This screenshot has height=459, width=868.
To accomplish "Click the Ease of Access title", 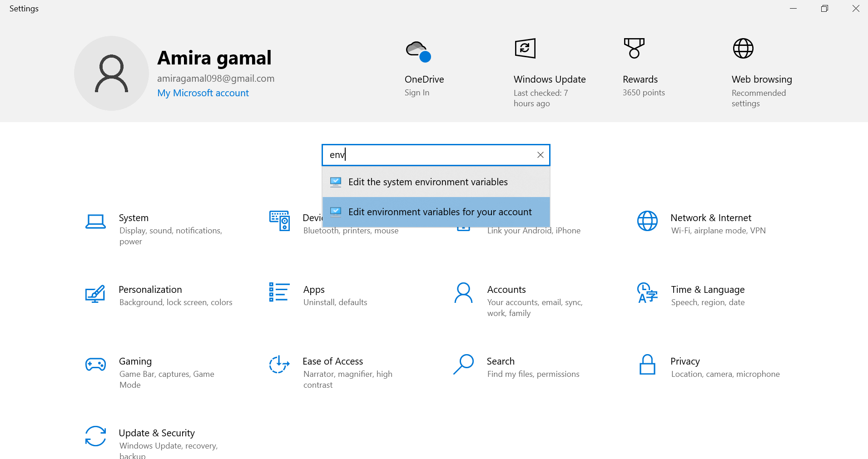I will (333, 361).
